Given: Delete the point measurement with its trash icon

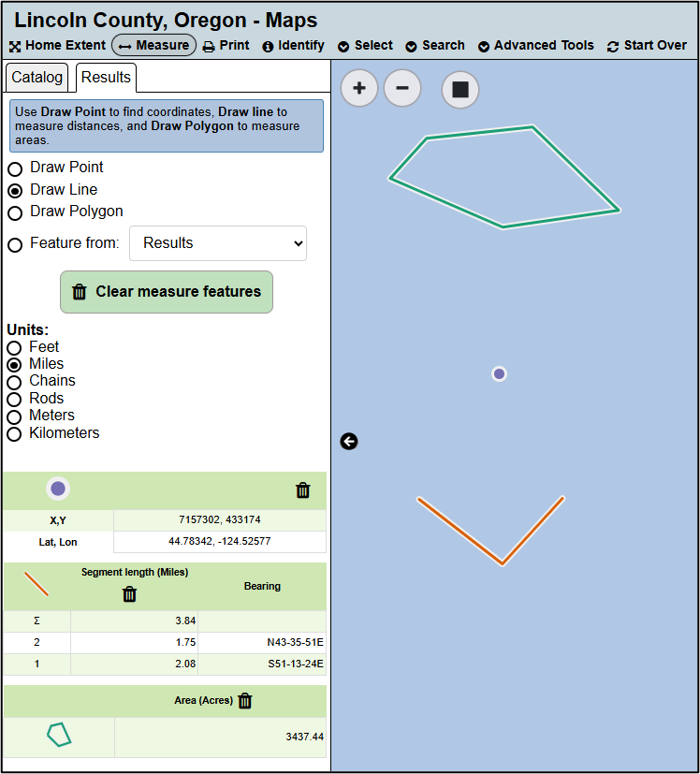Looking at the screenshot, I should (302, 490).
